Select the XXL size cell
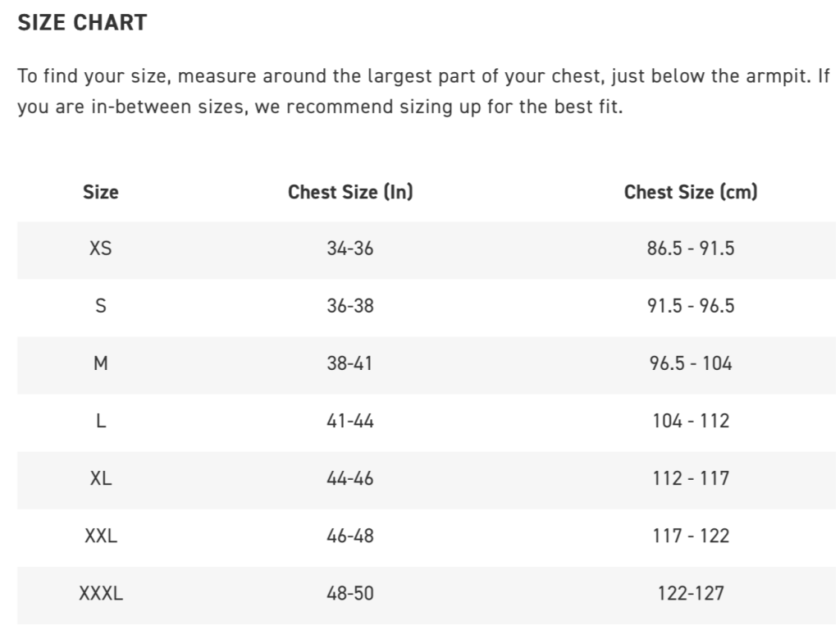The width and height of the screenshot is (840, 630). 100,535
